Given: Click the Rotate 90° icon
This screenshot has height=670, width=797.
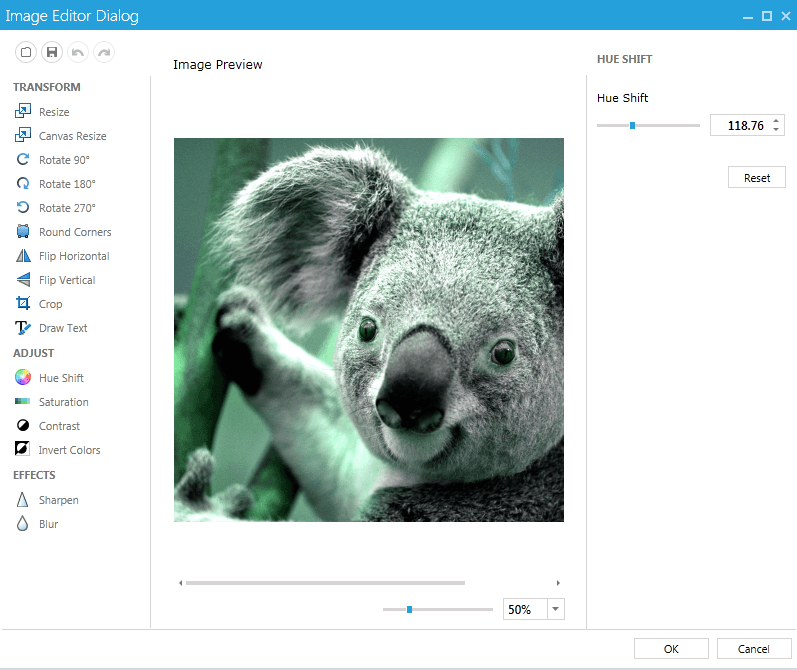Looking at the screenshot, I should pos(23,160).
